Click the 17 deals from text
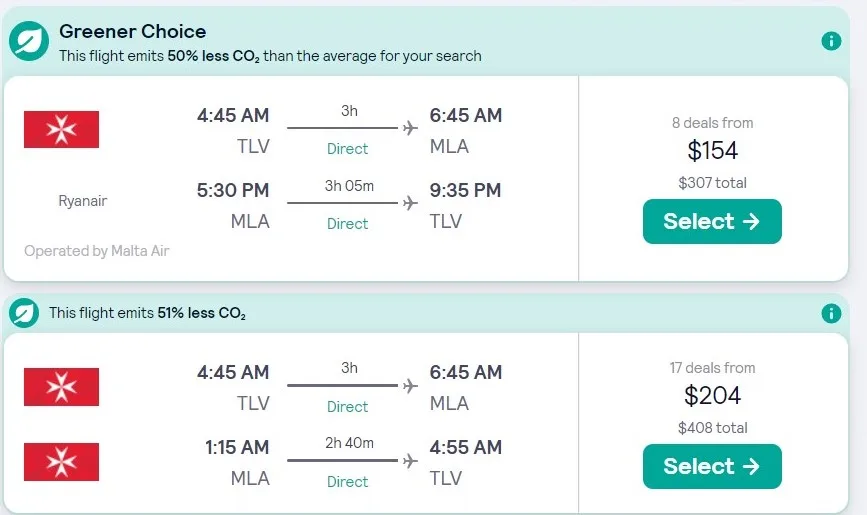Image resolution: width=867 pixels, height=515 pixels. 713,368
